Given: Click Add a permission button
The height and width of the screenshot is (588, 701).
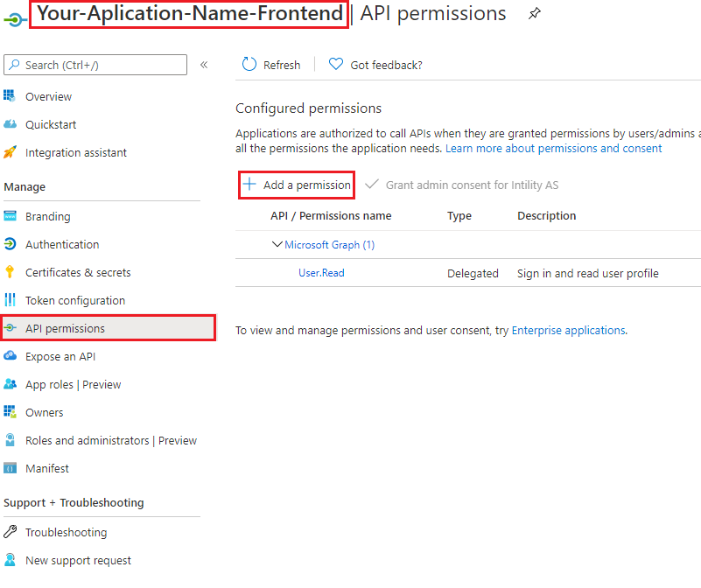Looking at the screenshot, I should (297, 185).
